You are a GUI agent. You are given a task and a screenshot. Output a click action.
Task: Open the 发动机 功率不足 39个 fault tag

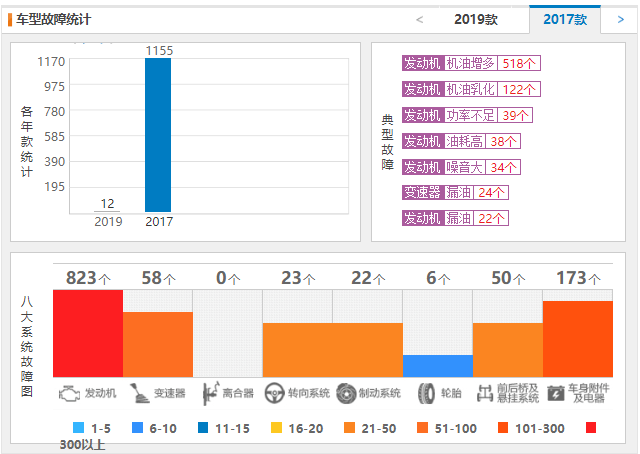pyautogui.click(x=467, y=115)
